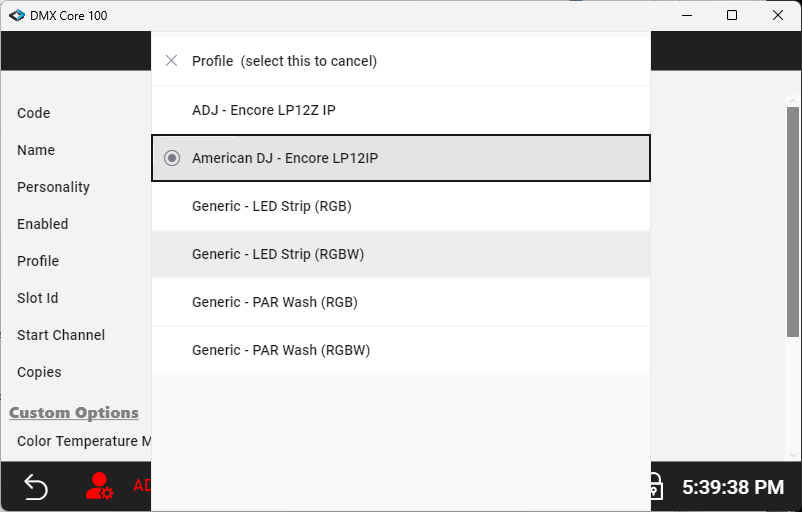
Task: Choose Generic - PAR Wash (RGB) profile
Action: 275,302
